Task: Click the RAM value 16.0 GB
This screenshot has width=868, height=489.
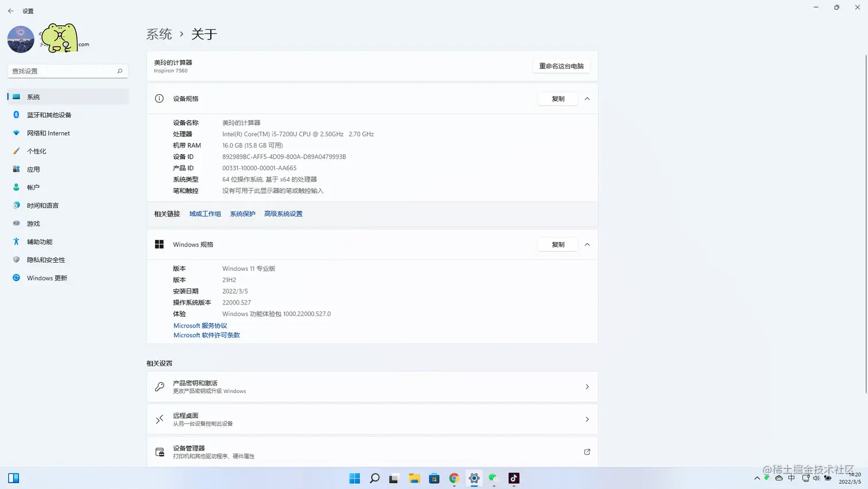Action: (x=253, y=146)
